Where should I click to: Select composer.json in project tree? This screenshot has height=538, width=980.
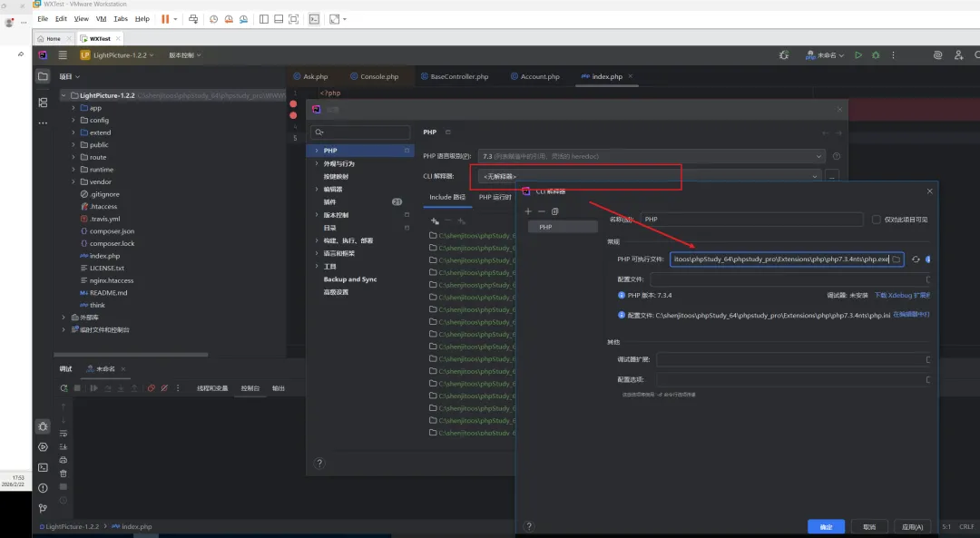pos(112,231)
